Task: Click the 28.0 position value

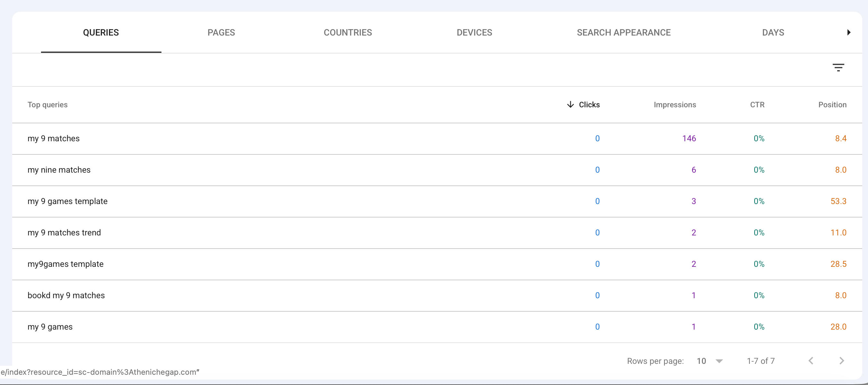Action: [838, 327]
